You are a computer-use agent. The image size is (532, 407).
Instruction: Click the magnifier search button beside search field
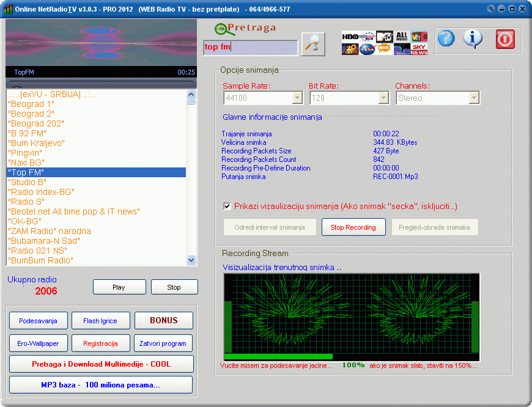click(x=313, y=44)
